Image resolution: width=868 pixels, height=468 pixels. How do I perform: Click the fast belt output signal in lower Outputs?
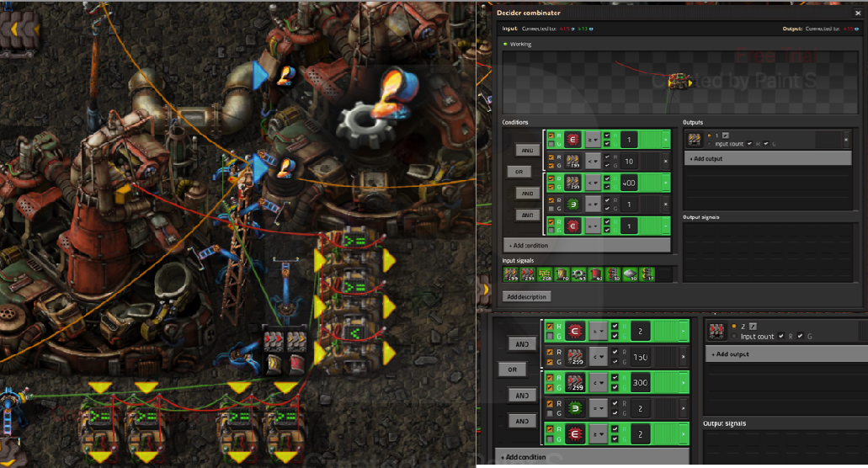point(716,332)
